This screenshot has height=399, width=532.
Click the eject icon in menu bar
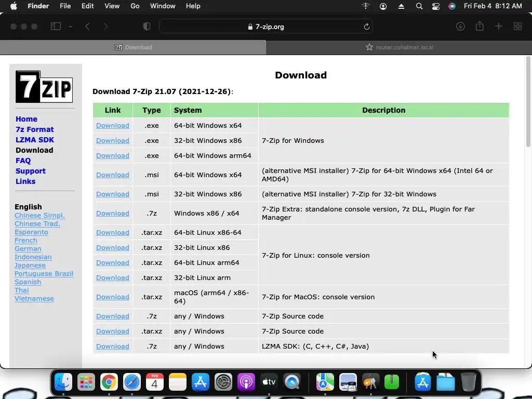tap(401, 6)
